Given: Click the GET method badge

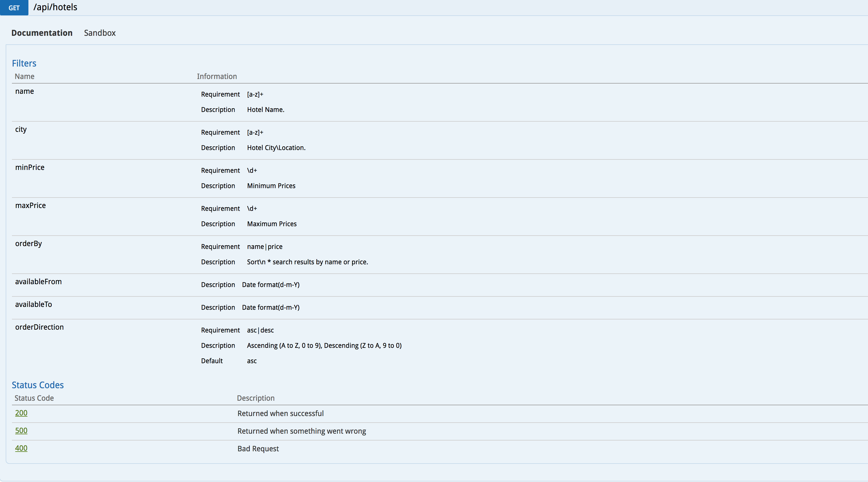Looking at the screenshot, I should (14, 7).
